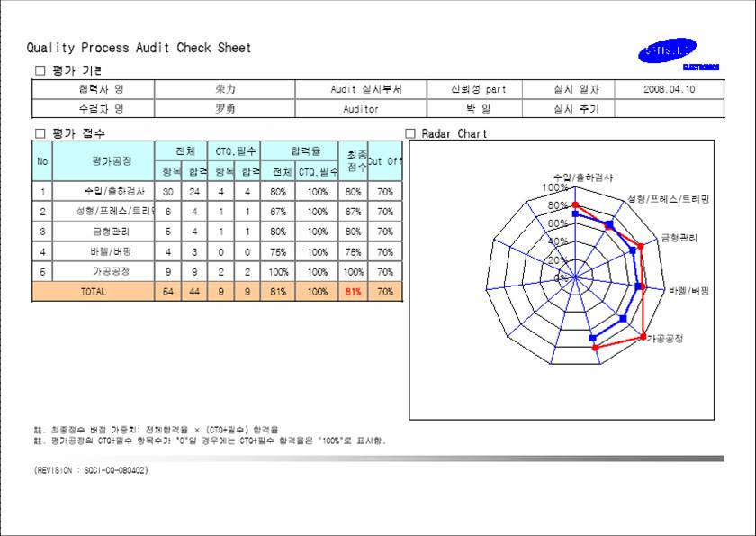
Task: Click the 최종 점수 column header
Action: coord(354,161)
